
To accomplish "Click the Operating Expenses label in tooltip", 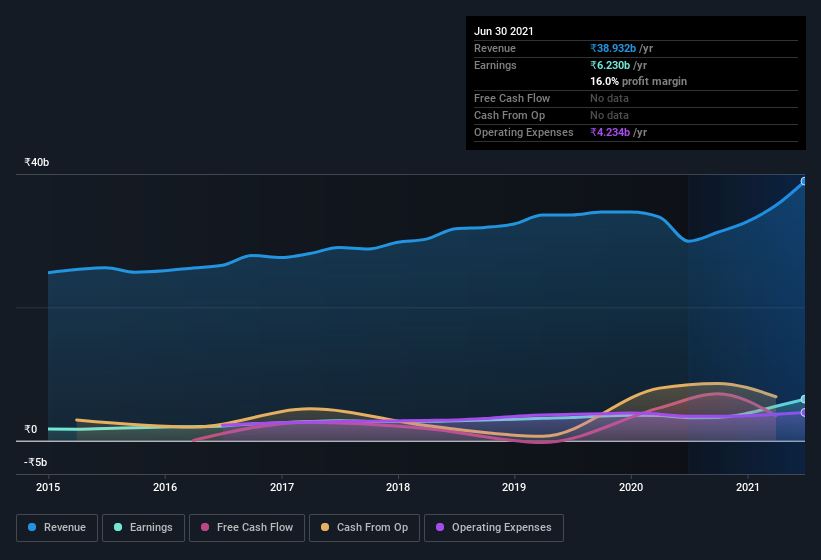I will tap(524, 132).
